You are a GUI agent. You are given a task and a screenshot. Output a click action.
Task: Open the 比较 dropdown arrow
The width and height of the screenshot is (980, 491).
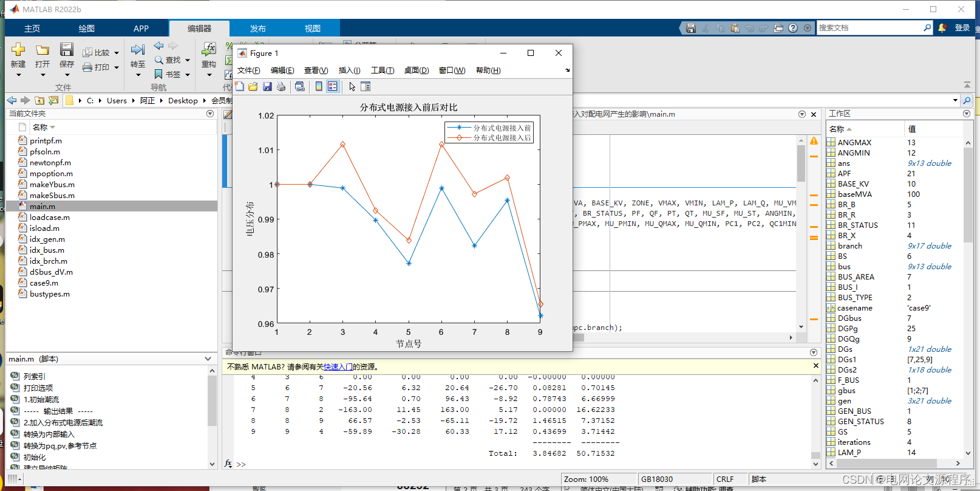pyautogui.click(x=117, y=53)
